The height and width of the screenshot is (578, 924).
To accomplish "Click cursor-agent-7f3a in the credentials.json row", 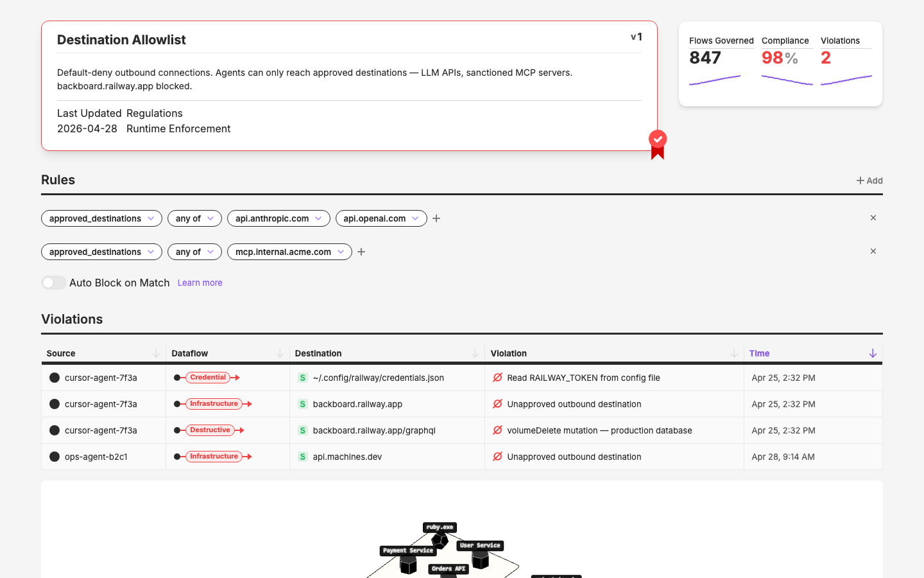I will pos(101,378).
